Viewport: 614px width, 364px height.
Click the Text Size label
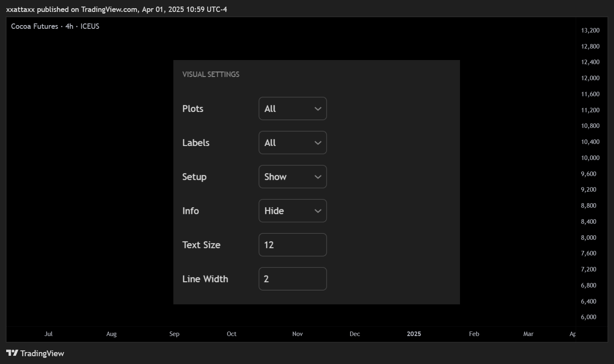201,245
